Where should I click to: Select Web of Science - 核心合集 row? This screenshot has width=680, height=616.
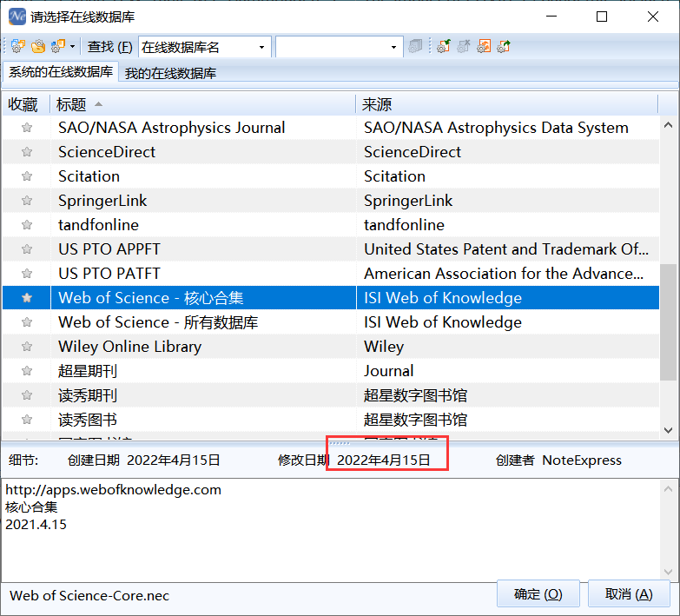coord(331,298)
